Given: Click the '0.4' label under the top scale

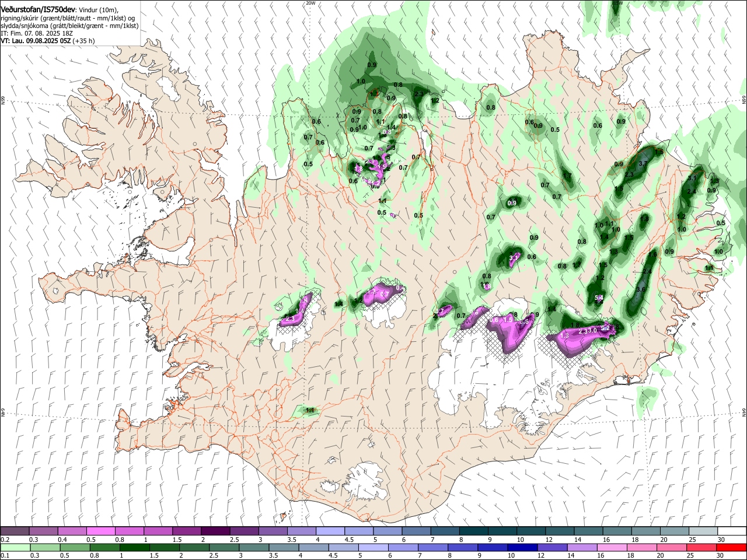Looking at the screenshot, I should click(62, 540).
